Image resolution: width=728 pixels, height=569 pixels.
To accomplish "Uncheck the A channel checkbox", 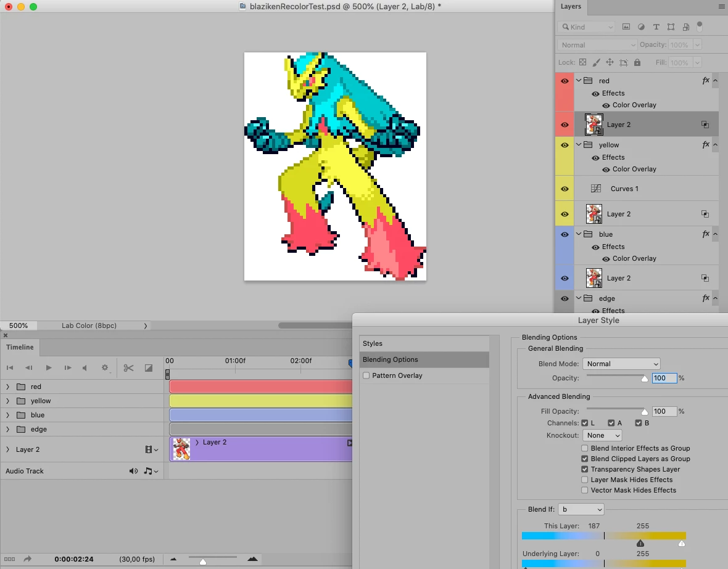I will [611, 423].
